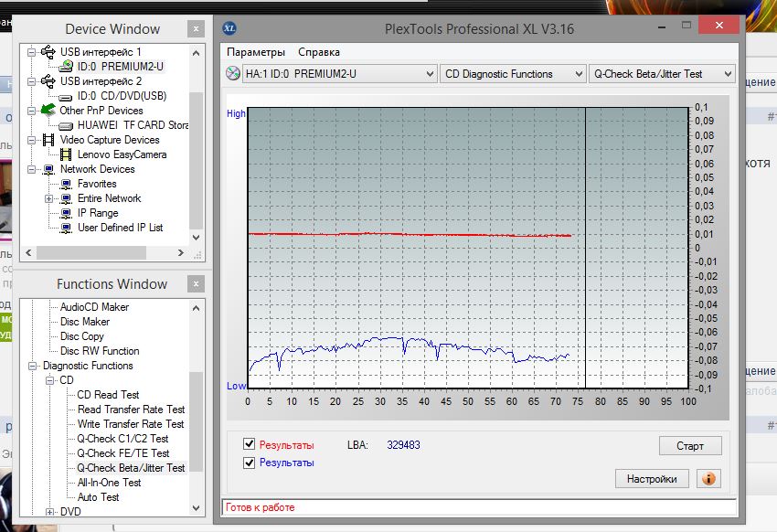Collapse the Other PnP Devices node

pos(31,111)
